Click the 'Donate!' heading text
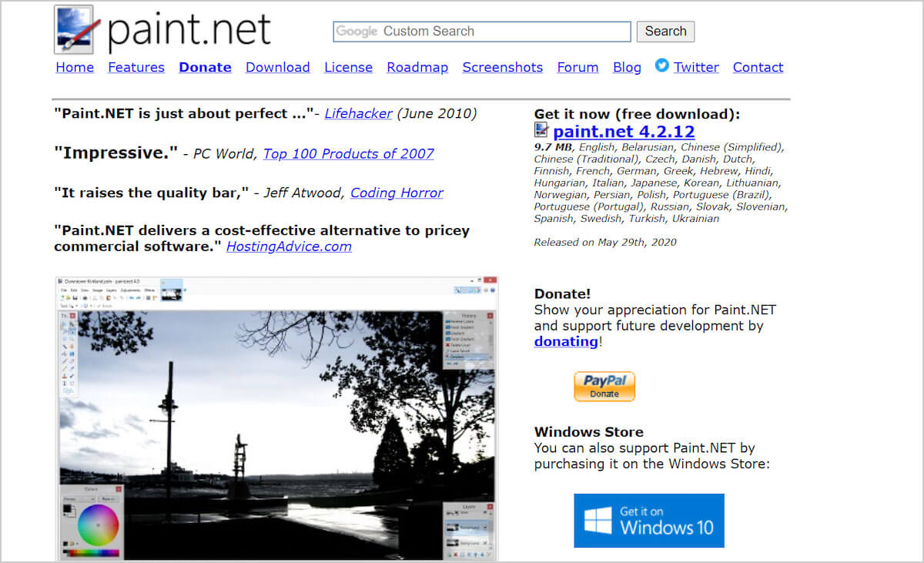This screenshot has height=563, width=924. click(563, 293)
